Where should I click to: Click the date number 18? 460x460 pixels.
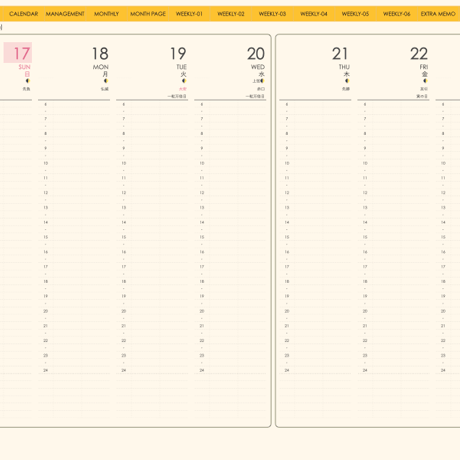pyautogui.click(x=100, y=54)
